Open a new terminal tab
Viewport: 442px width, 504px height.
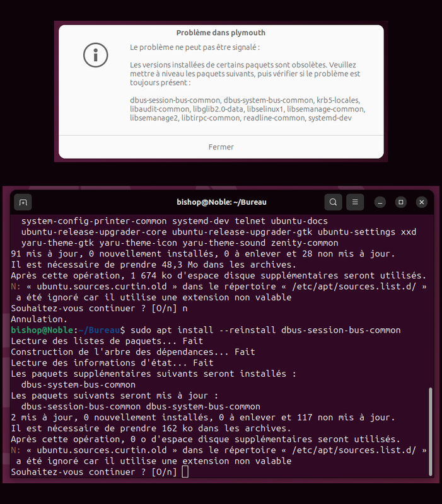pos(23,202)
